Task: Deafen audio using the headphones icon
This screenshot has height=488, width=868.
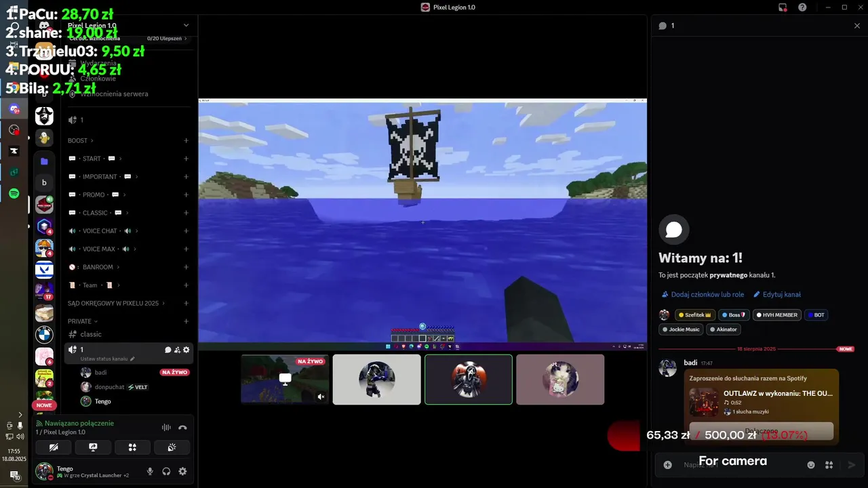Action: (166, 472)
